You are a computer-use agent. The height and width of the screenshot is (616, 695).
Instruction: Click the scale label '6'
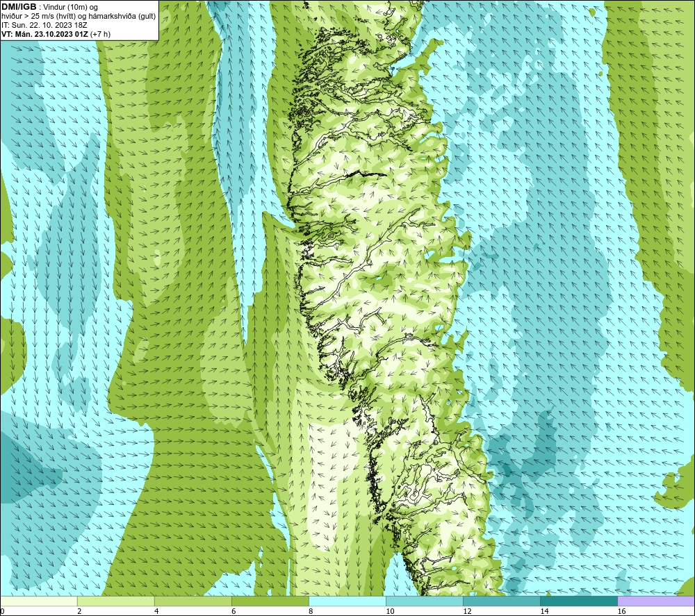click(233, 612)
